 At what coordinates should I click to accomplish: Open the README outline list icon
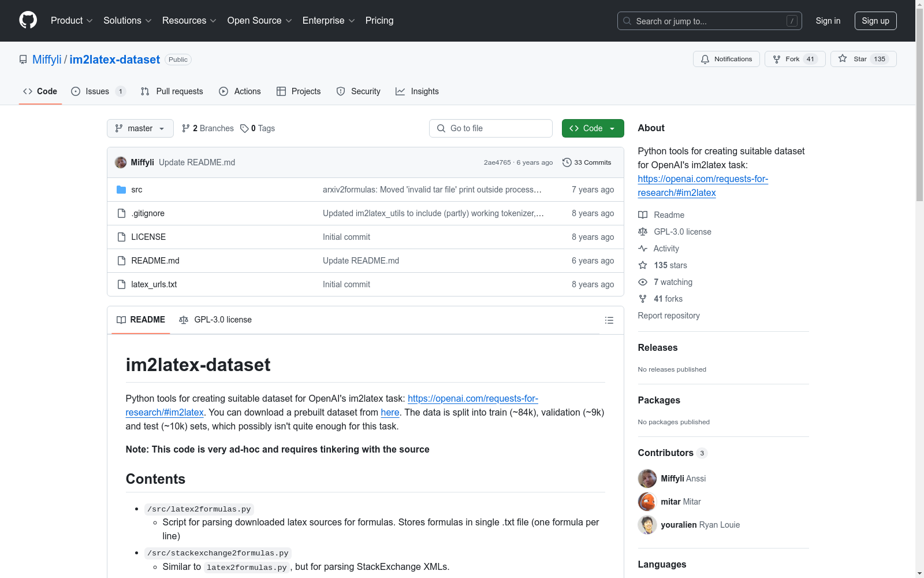609,320
